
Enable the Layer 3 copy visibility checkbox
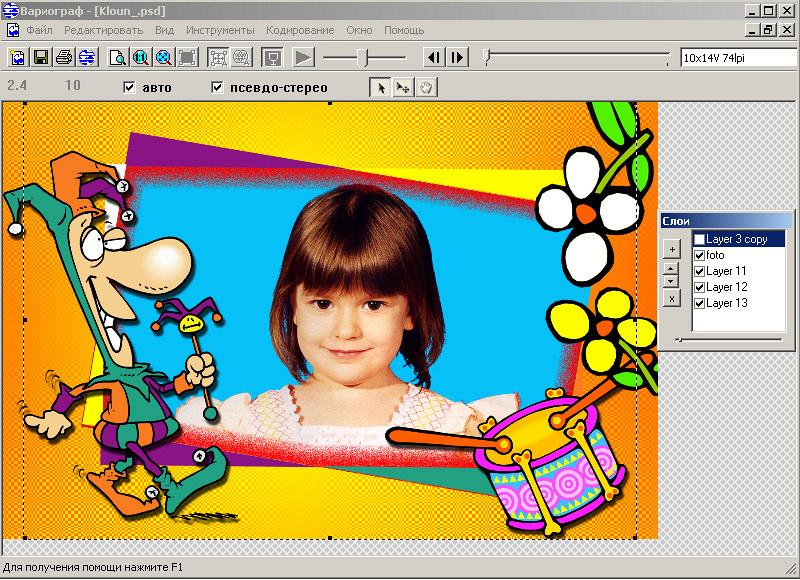point(699,239)
